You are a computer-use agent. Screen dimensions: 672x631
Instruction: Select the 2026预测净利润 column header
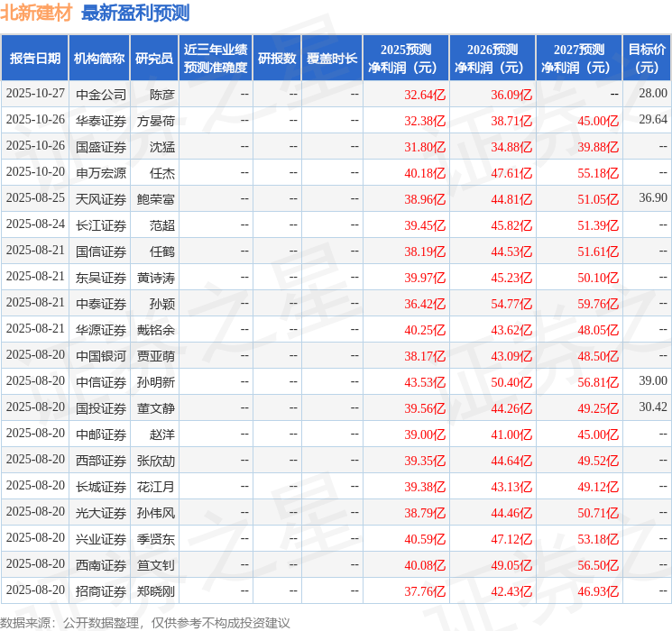pyautogui.click(x=492, y=58)
